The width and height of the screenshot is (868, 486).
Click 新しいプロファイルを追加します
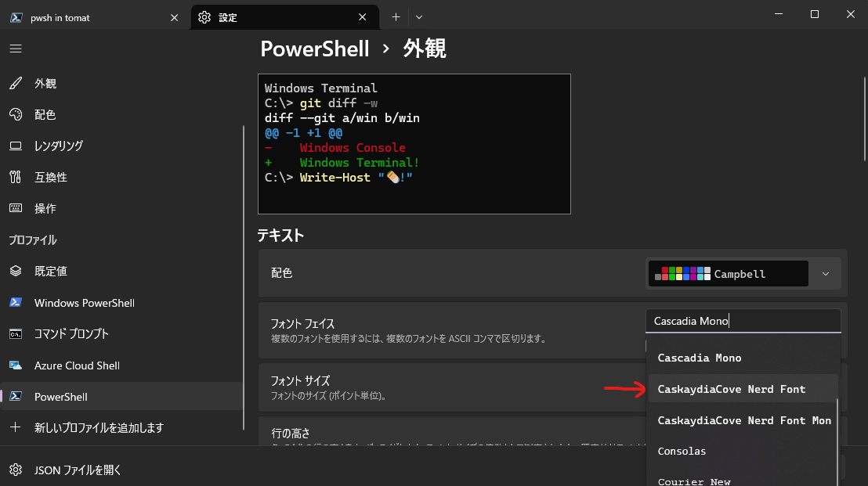click(x=121, y=427)
